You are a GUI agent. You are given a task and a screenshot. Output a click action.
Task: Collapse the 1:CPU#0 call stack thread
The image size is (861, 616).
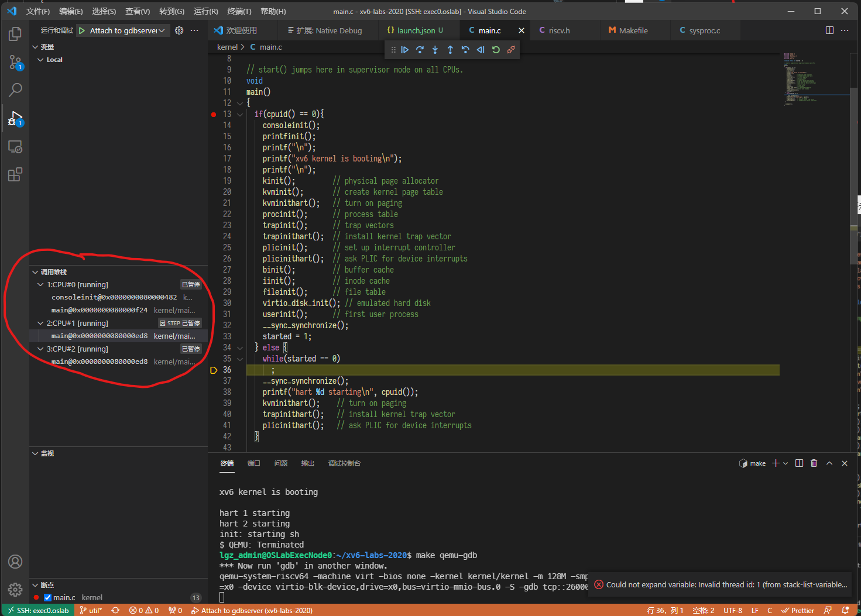[40, 285]
